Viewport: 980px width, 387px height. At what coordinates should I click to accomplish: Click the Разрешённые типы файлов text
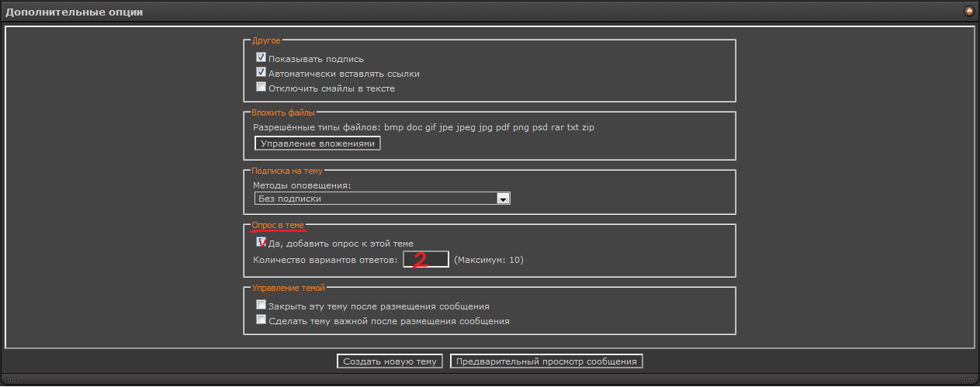click(x=423, y=127)
